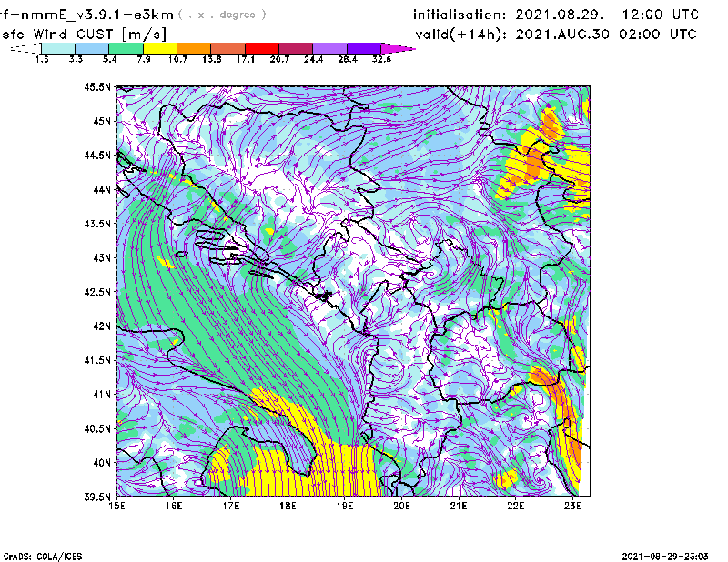This screenshot has width=728, height=562.
Task: Click the 44.5N latitude label
Action: point(97,155)
